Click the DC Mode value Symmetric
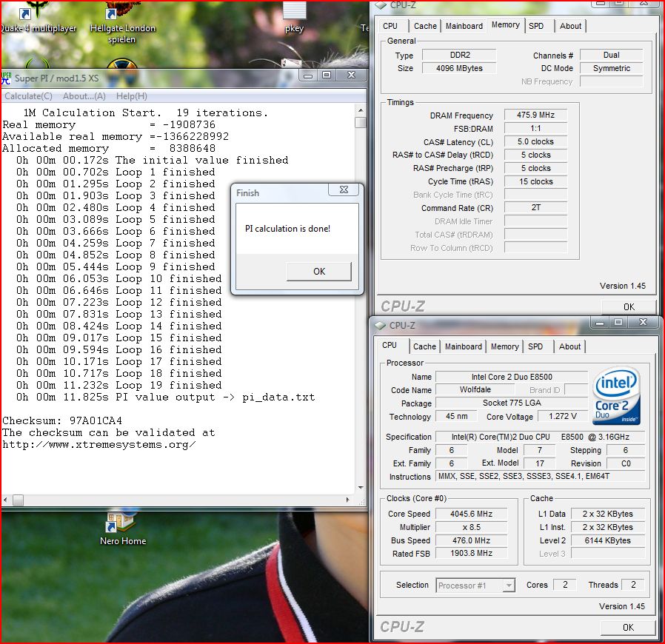Viewport: 665px width, 644px height. pyautogui.click(x=611, y=68)
